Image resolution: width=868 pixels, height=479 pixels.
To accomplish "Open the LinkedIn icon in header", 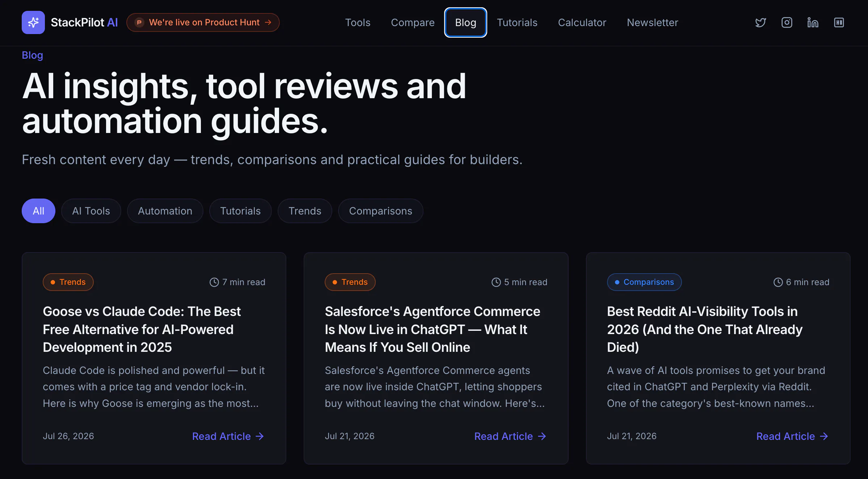I will pos(813,22).
